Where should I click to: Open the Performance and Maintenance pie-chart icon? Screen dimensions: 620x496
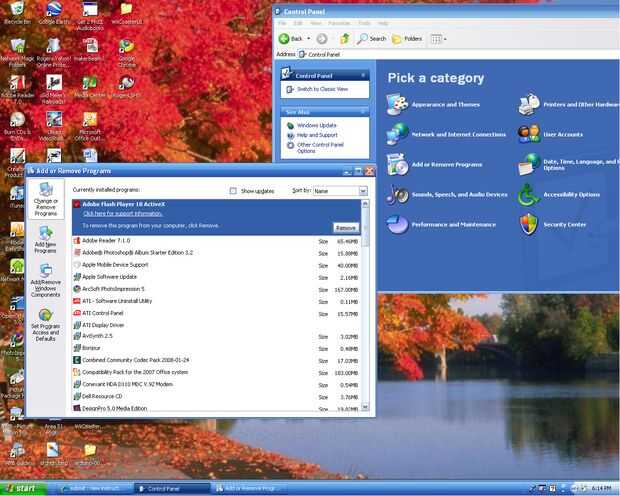(x=397, y=224)
